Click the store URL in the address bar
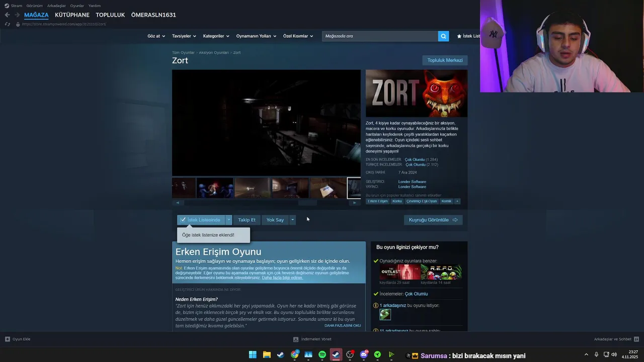644x362 pixels. pyautogui.click(x=64, y=24)
